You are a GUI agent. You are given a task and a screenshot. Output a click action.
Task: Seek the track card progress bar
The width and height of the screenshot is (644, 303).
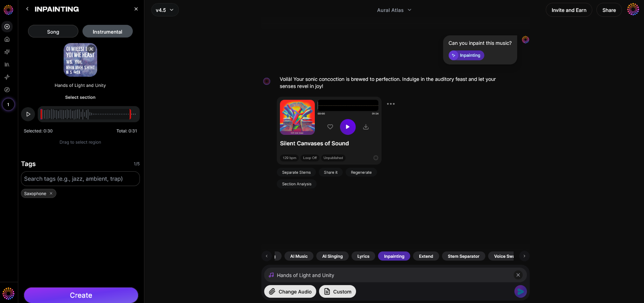(348, 106)
